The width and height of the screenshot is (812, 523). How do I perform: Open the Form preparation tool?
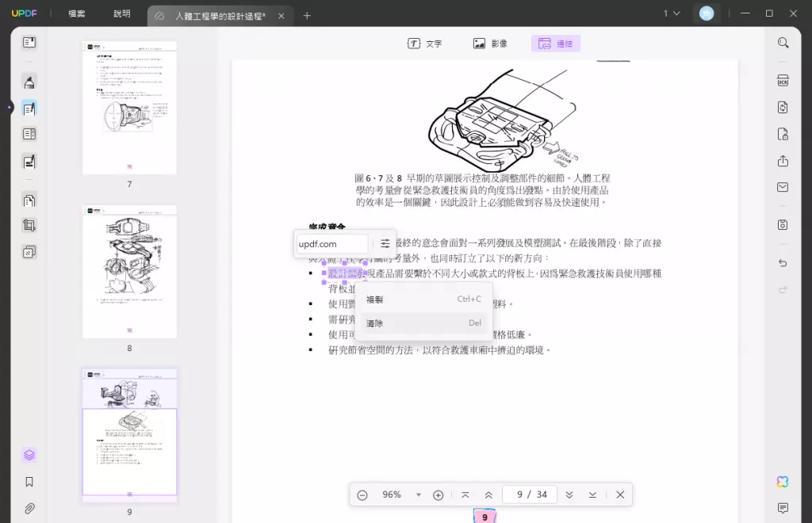click(x=29, y=135)
